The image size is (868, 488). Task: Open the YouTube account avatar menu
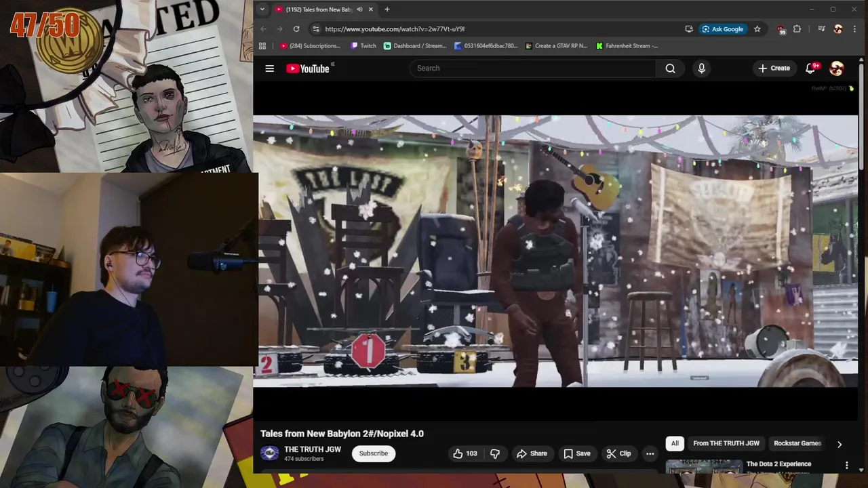pyautogui.click(x=837, y=68)
